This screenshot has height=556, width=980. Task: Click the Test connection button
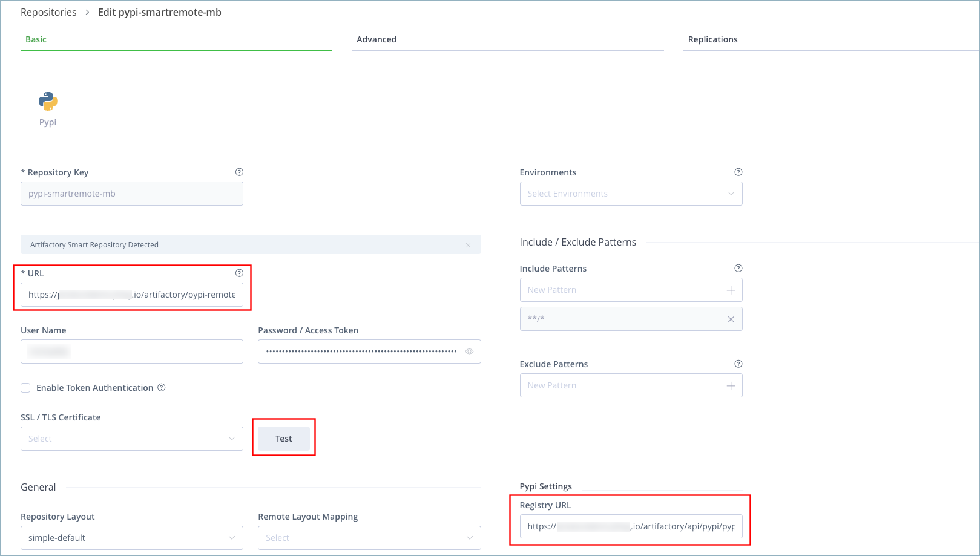click(x=284, y=439)
